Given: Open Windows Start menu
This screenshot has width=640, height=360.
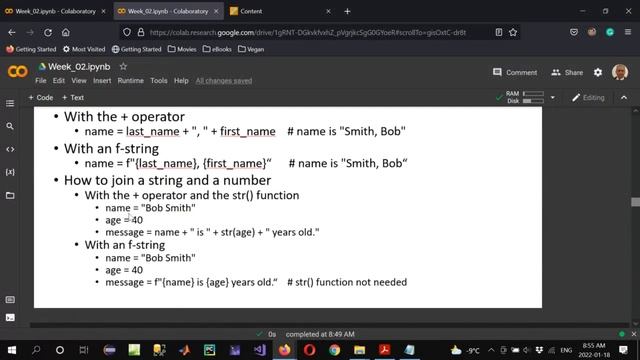Looking at the screenshot, I should click(12, 350).
